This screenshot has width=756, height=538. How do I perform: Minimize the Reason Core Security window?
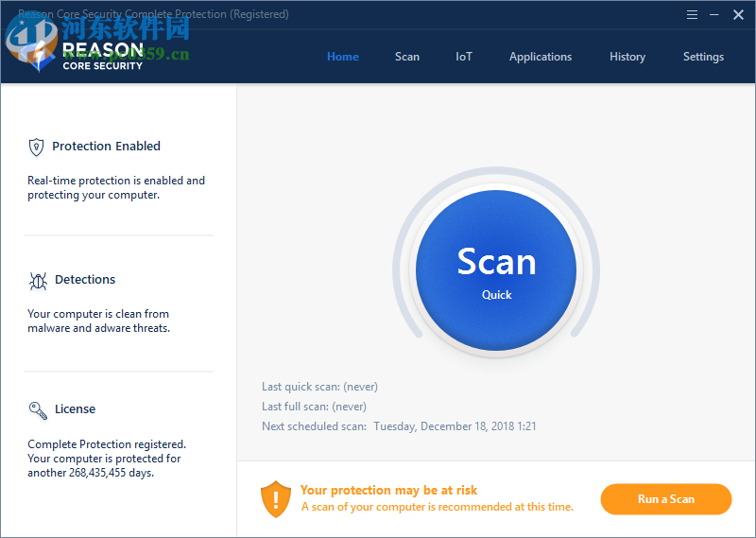click(714, 15)
